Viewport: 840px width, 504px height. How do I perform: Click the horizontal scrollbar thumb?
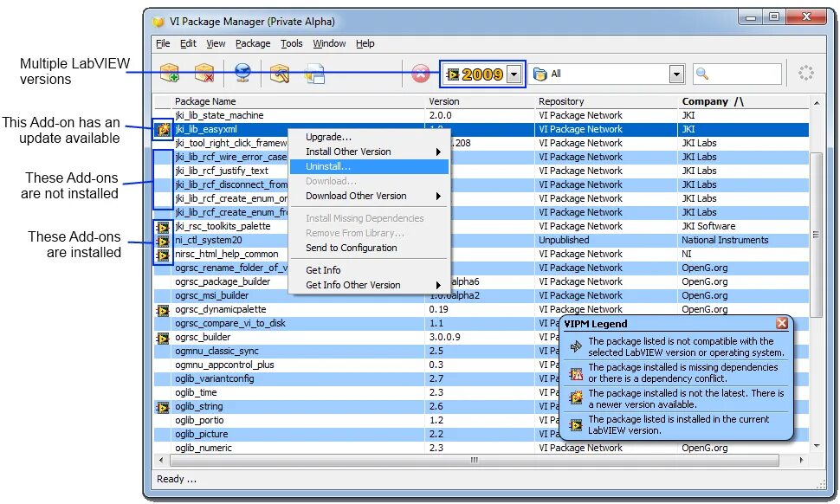click(x=474, y=460)
